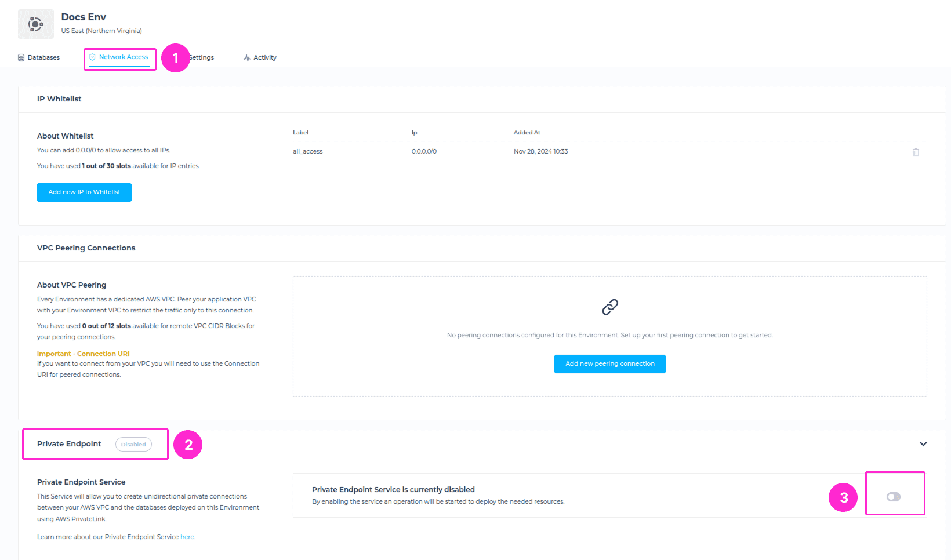Image resolution: width=951 pixels, height=560 pixels.
Task: Delete the all_access entry via trash icon
Action: (916, 152)
